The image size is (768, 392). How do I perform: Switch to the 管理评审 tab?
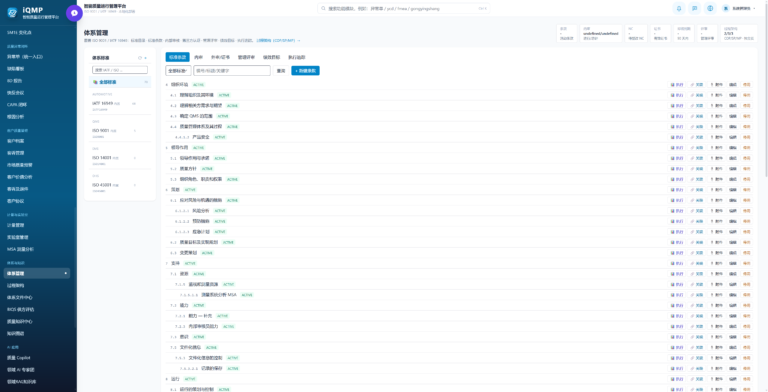(246, 57)
